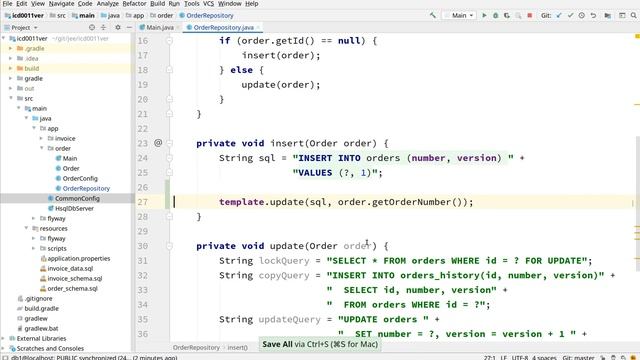Click OrderRepository breadcrumb in navigation bar
Screen dimensions: 640x360
coord(207,16)
